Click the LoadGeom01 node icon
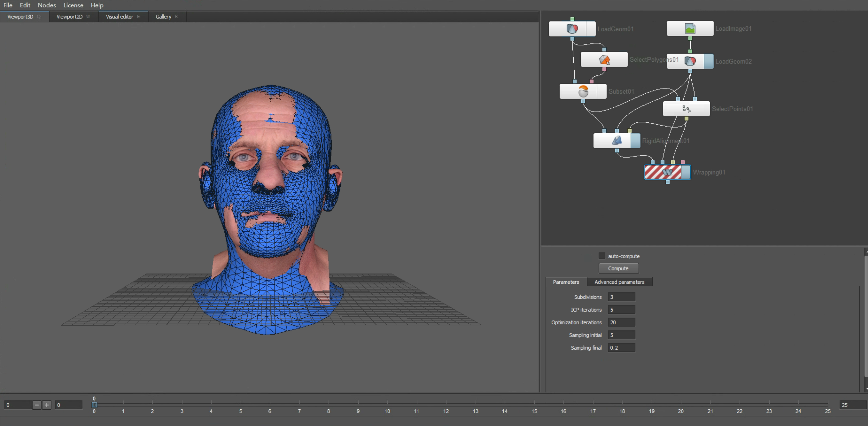This screenshot has height=426, width=868. click(572, 29)
